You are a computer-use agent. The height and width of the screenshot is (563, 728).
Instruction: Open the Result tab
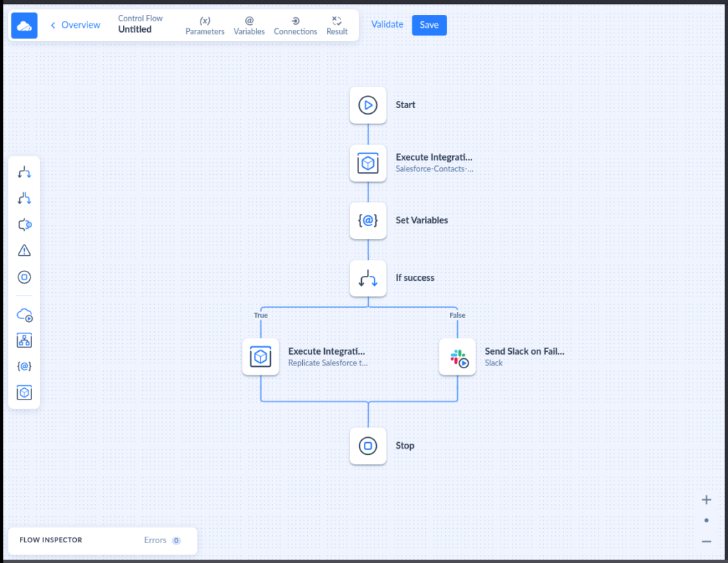point(337,26)
